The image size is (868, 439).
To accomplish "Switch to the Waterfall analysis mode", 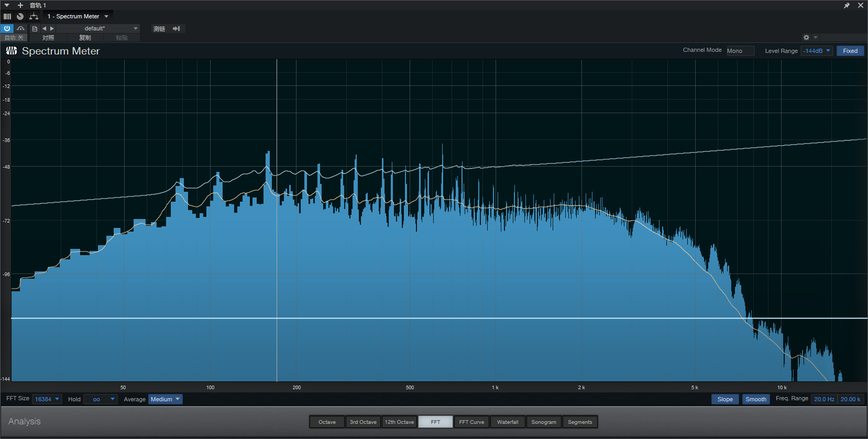I will (x=508, y=422).
